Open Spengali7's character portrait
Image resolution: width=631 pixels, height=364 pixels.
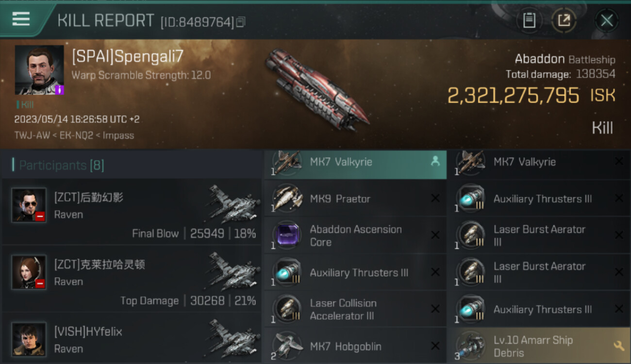[x=39, y=70]
